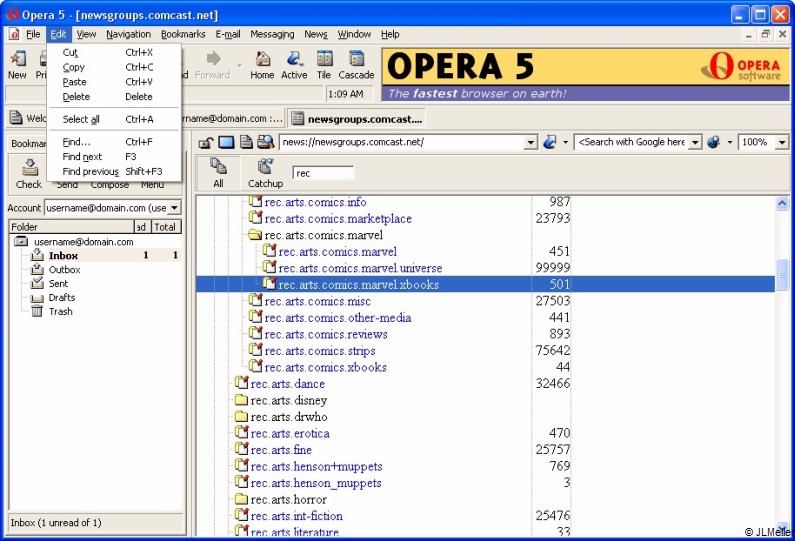The height and width of the screenshot is (541, 795).
Task: Open the Messaging menu
Action: point(272,34)
